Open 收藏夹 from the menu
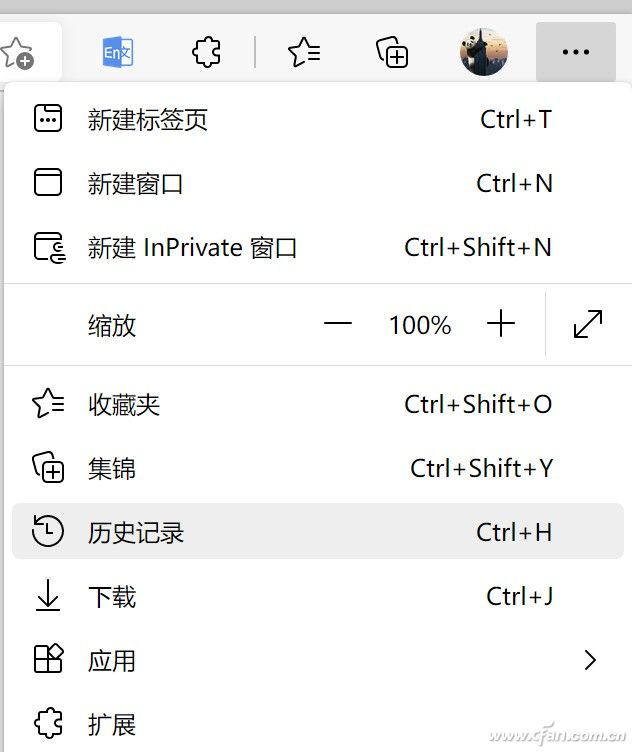Viewport: 632px width, 752px height. click(124, 405)
